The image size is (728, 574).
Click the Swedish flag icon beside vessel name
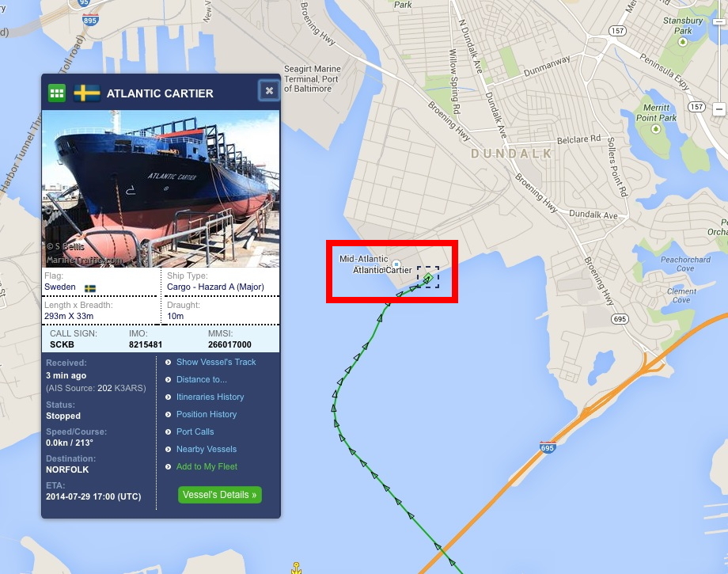tap(87, 93)
